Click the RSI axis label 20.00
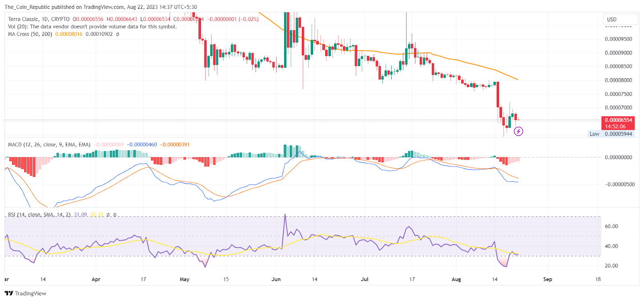The height and width of the screenshot is (301, 644). coord(611,266)
